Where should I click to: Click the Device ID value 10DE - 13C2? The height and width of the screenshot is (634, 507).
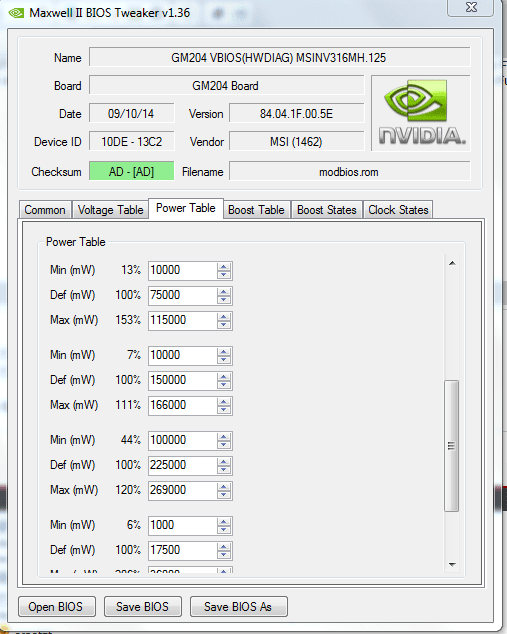click(131, 142)
